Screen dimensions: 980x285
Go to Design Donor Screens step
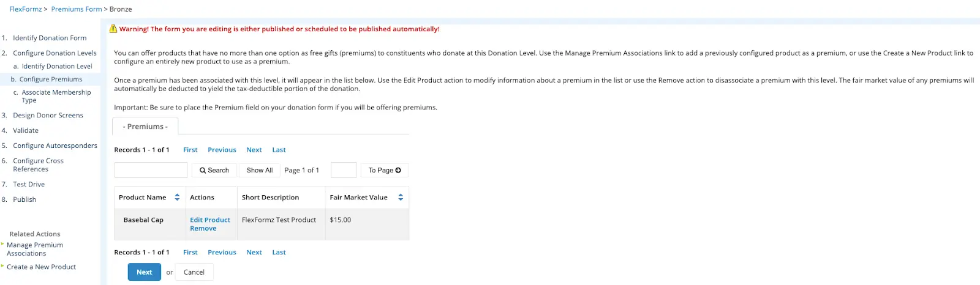click(48, 116)
